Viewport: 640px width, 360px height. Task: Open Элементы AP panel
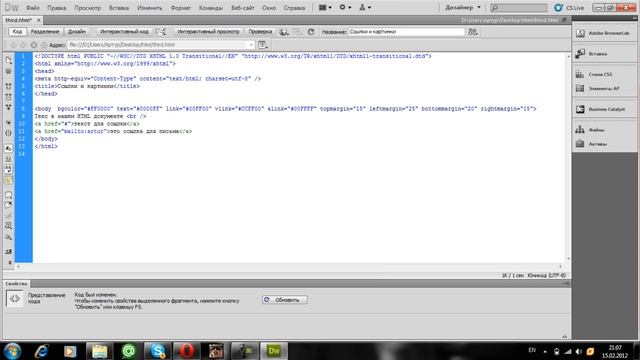pos(604,88)
